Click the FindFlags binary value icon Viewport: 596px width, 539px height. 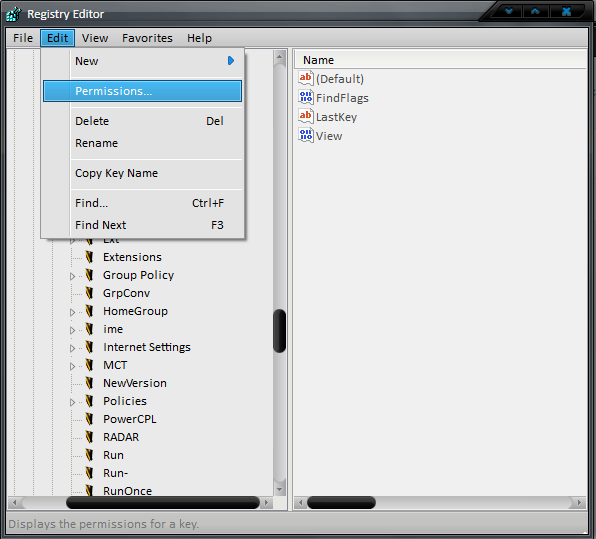306,97
